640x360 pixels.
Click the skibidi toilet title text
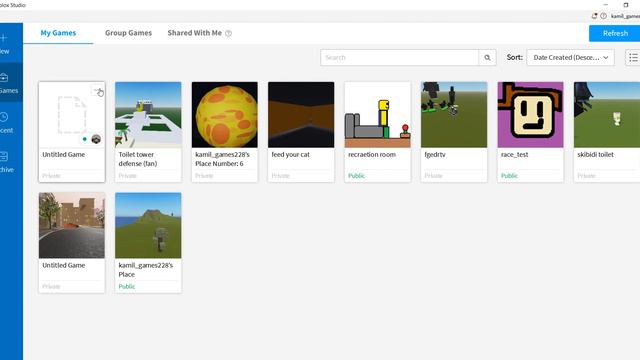pyautogui.click(x=595, y=155)
